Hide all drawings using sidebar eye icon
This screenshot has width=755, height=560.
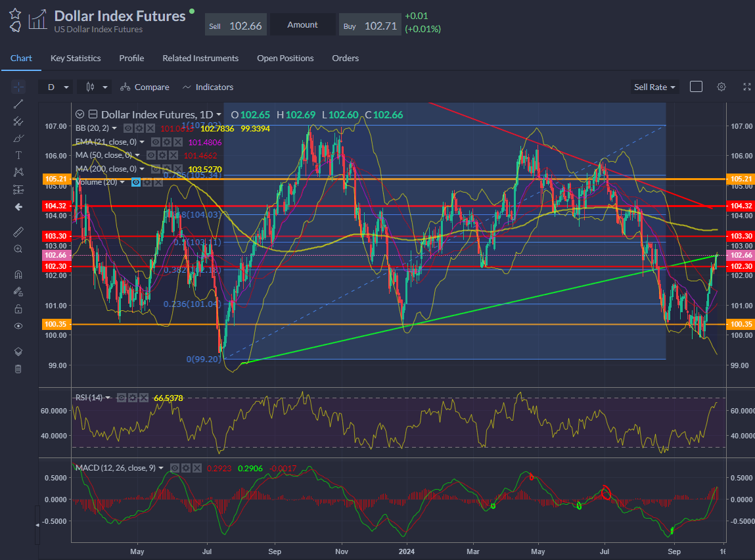(x=18, y=326)
